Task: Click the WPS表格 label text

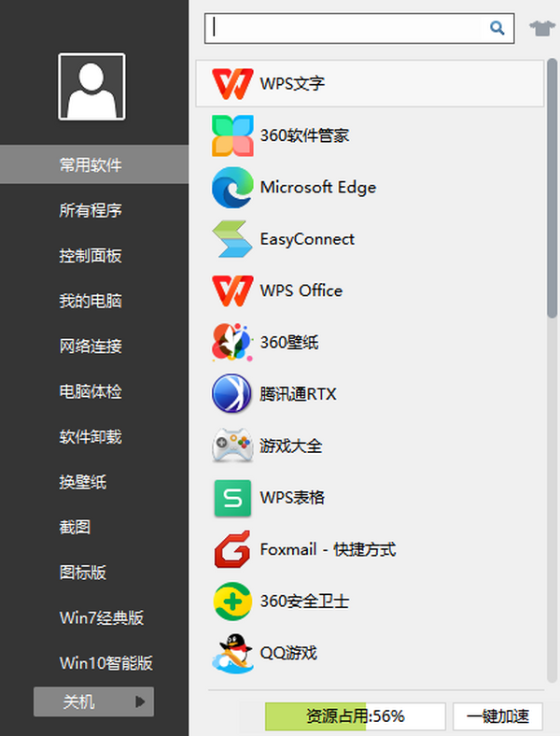Action: 292,498
